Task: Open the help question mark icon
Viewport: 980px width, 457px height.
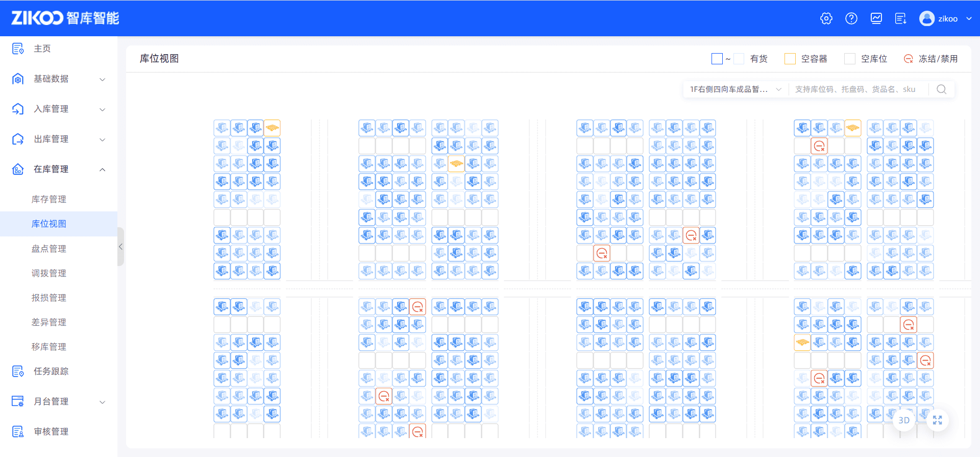Action: point(851,18)
